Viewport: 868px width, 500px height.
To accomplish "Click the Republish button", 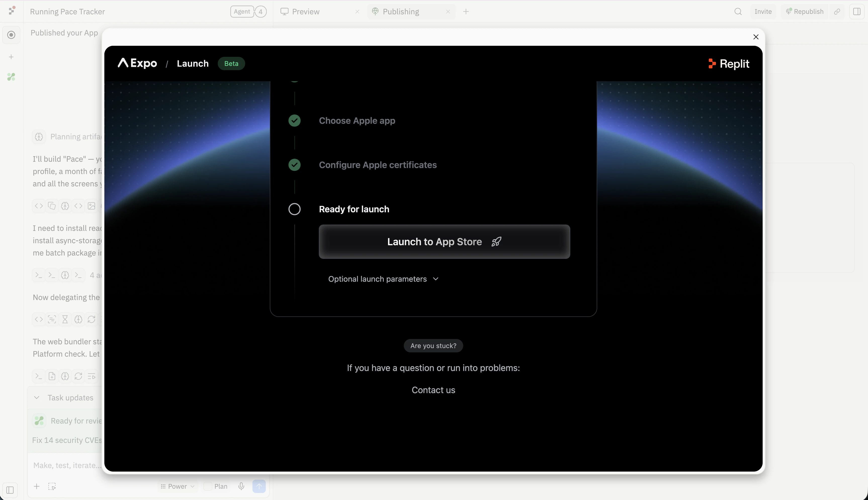I will pyautogui.click(x=804, y=12).
